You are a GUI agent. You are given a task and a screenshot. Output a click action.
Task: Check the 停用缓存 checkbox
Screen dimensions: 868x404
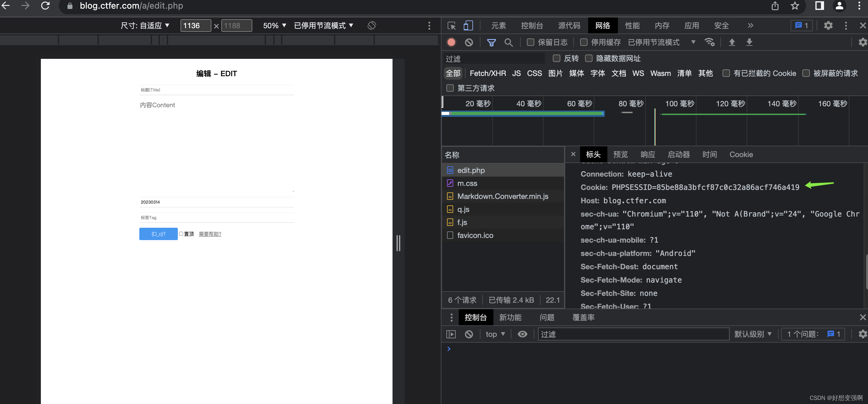pyautogui.click(x=584, y=42)
